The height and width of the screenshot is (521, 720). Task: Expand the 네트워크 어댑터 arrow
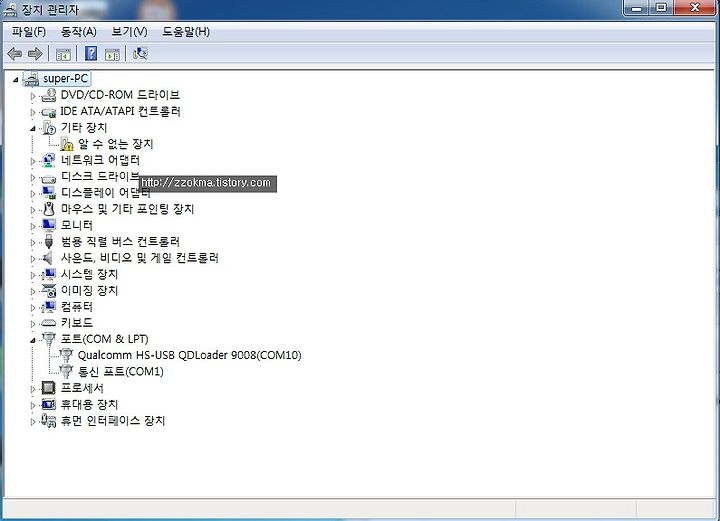click(33, 161)
